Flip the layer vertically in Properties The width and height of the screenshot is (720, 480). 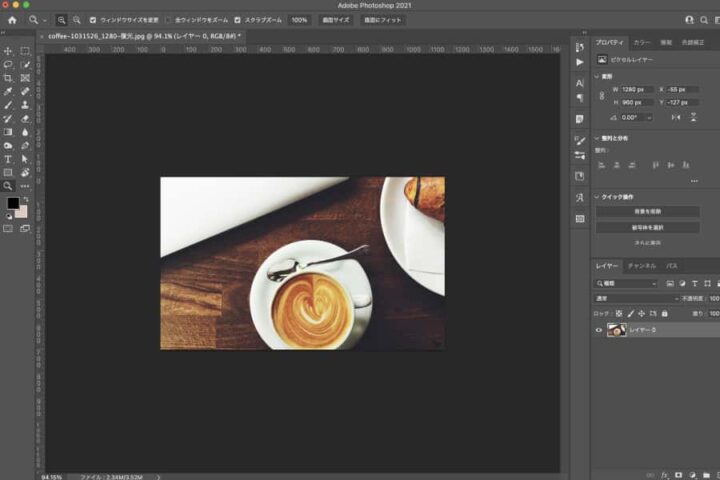pos(693,118)
